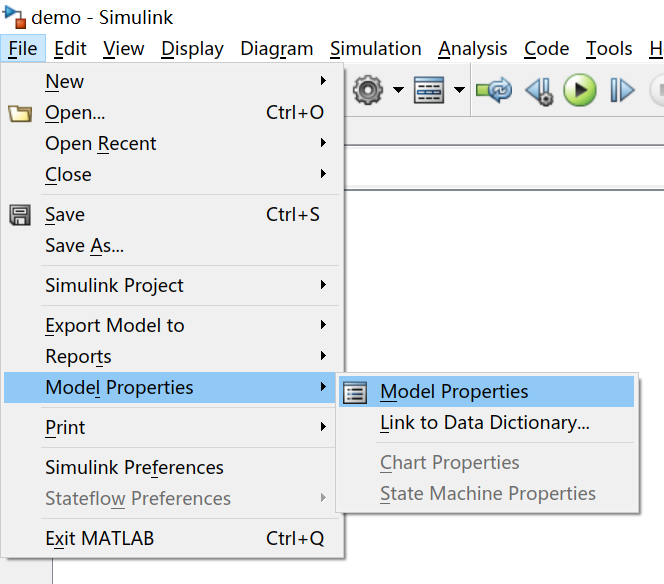Viewport: 664px width, 584px height.
Task: Click the arrow next to Reports
Action: 323,356
